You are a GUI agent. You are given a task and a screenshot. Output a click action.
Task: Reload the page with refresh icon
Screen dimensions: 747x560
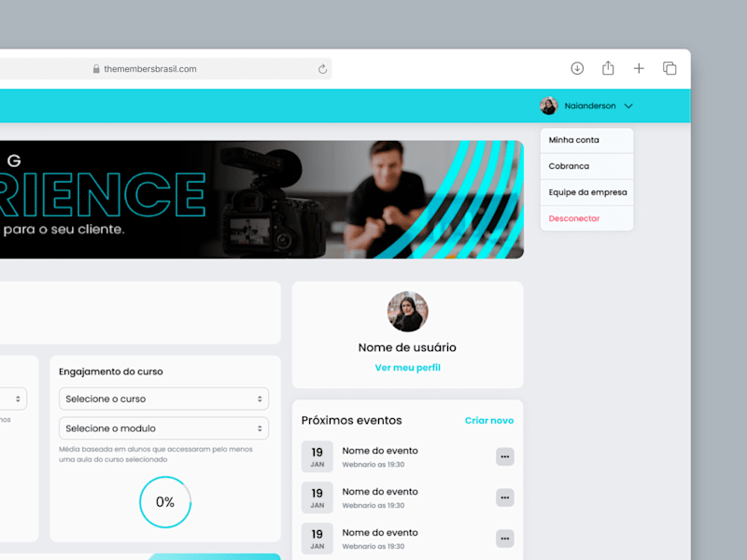[322, 69]
